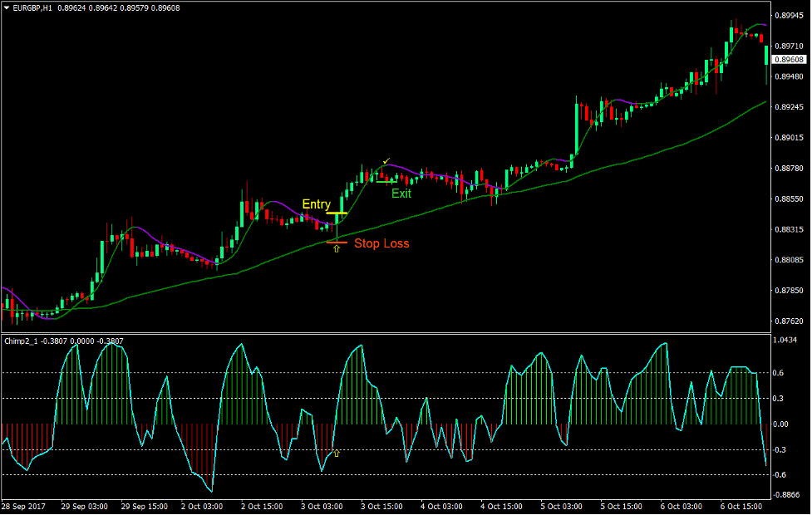
Task: Select the yellow Entry horizontal line marker
Action: (x=338, y=214)
